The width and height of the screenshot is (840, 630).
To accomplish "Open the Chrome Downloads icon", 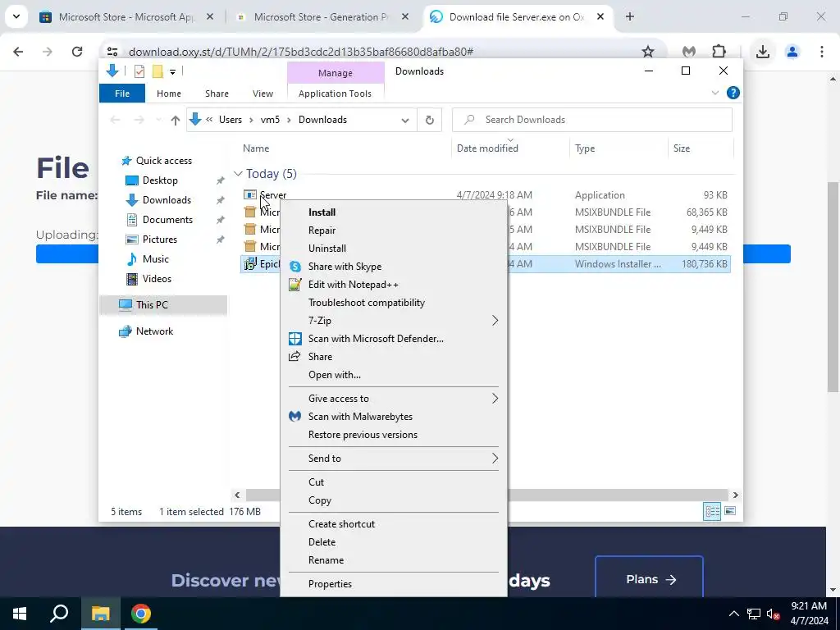I will 762,52.
